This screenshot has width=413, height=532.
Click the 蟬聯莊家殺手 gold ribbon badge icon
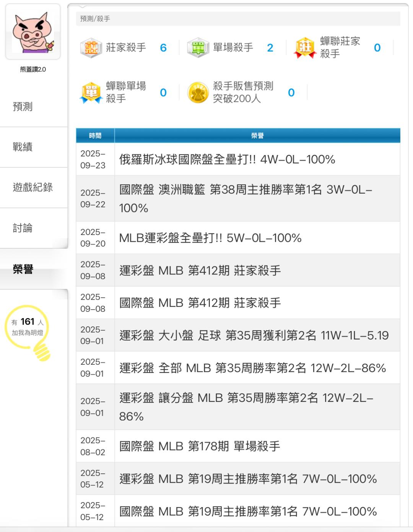coord(305,48)
